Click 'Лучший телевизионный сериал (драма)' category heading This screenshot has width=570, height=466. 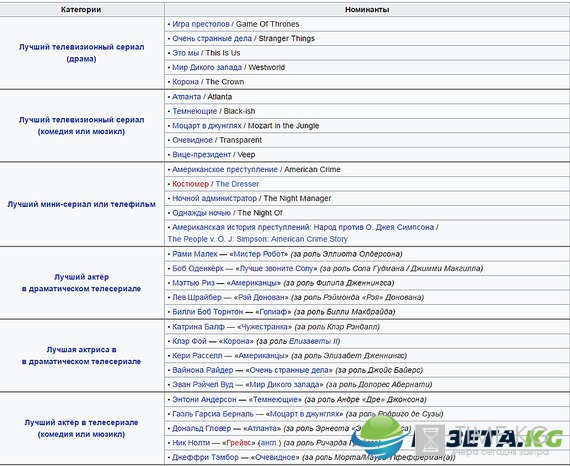click(81, 53)
